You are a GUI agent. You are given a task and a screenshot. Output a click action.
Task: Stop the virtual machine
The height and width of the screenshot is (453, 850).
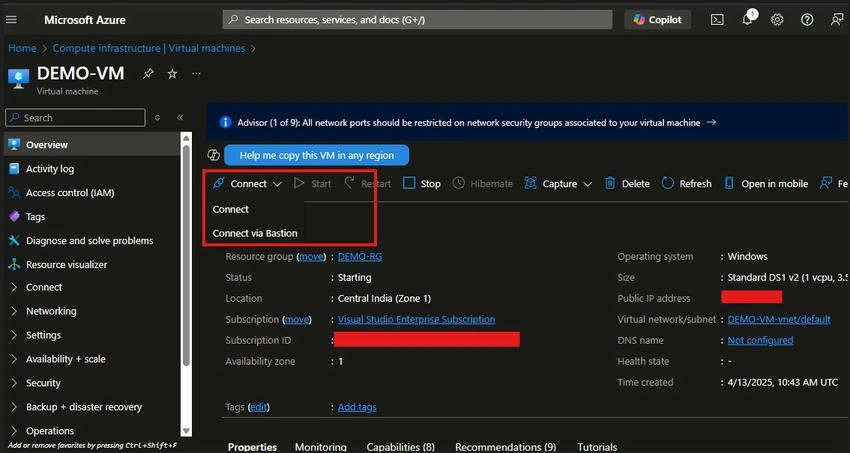click(x=422, y=184)
